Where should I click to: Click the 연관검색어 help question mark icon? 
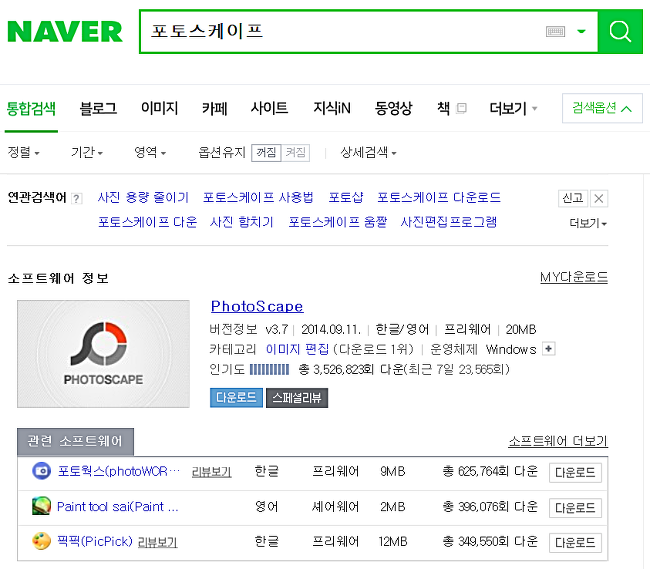(76, 199)
